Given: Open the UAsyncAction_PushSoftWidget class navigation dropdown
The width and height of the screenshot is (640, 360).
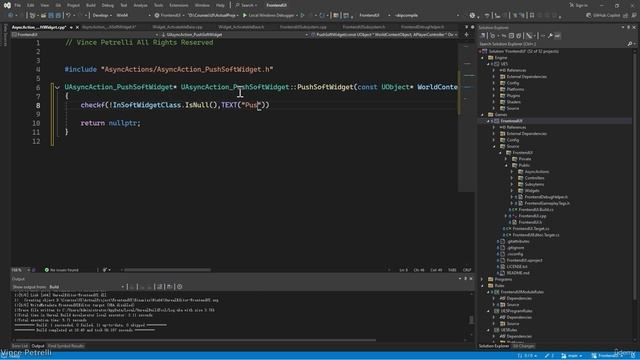Looking at the screenshot, I should pos(234,35).
